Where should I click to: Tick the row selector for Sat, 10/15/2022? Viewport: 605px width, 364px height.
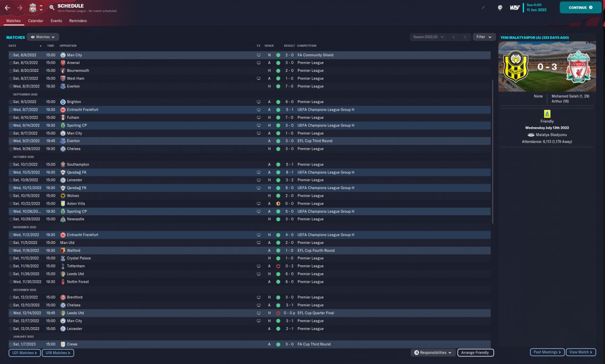pyautogui.click(x=10, y=196)
